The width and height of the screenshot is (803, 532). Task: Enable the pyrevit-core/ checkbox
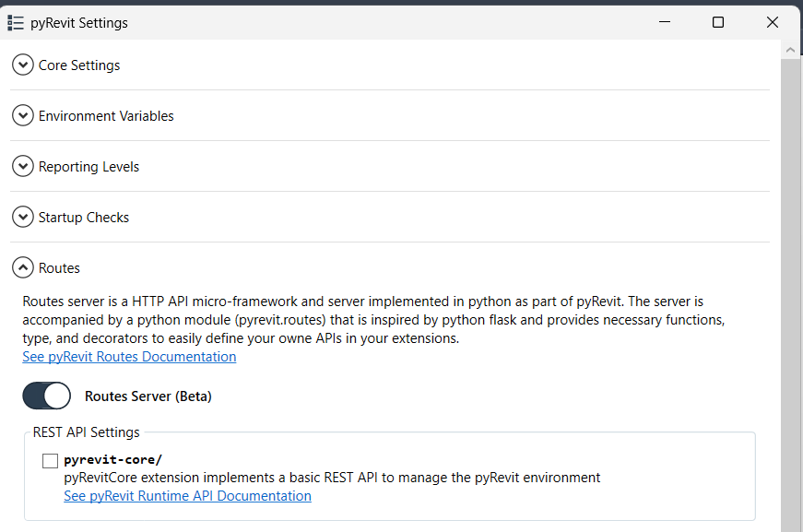50,461
